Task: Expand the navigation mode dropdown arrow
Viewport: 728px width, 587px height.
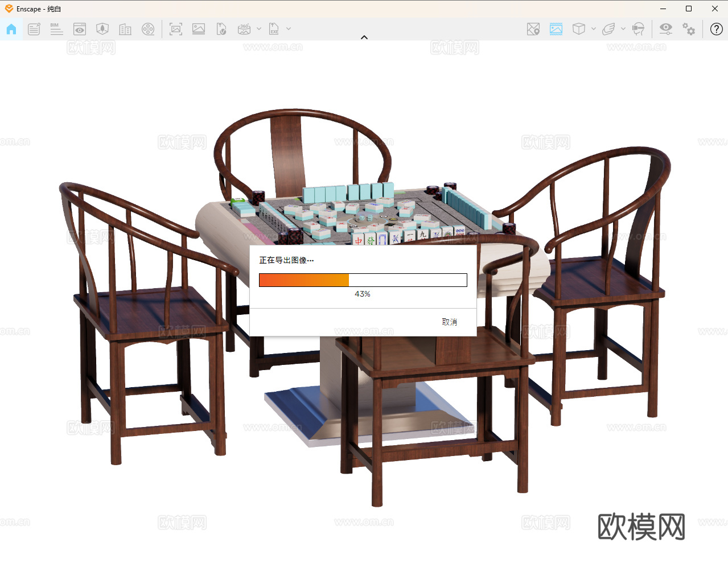Action: tap(623, 28)
